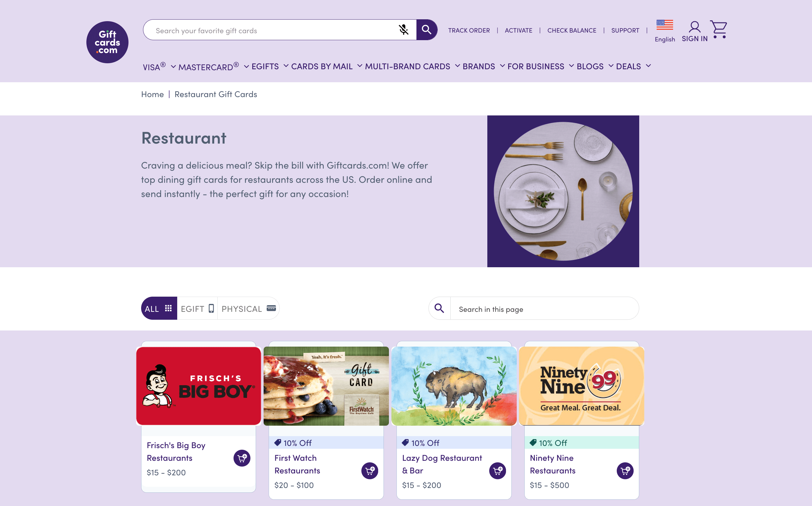Viewport: 812px width, 506px height.
Task: Select the PHYSICAL filter tab
Action: [x=248, y=308]
